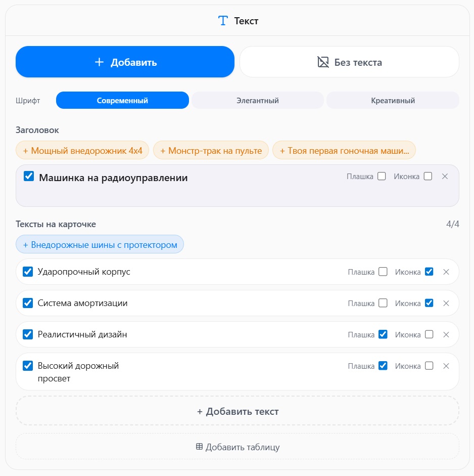This screenshot has width=474, height=476.
Task: Remove the headline 'Машинка на радиоуправлении'
Action: [x=445, y=177]
